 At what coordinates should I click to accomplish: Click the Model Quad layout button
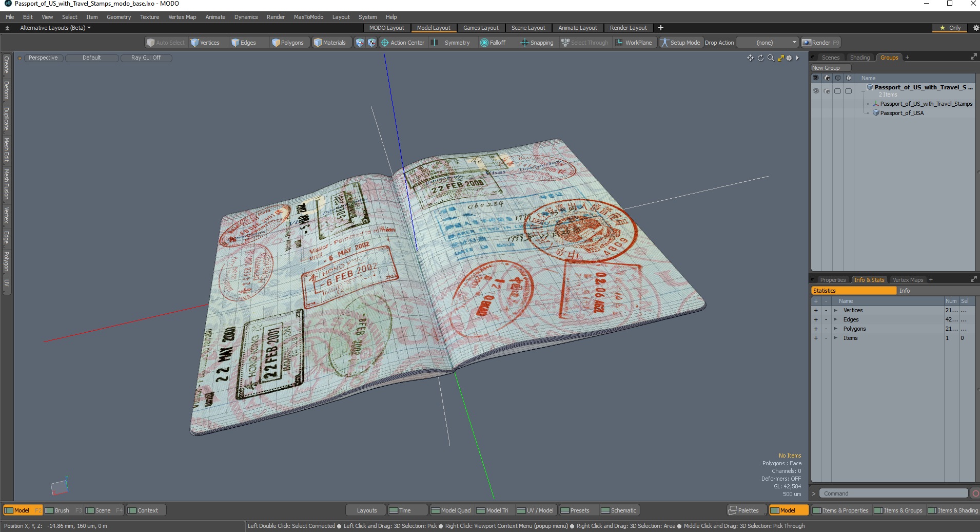click(x=451, y=510)
